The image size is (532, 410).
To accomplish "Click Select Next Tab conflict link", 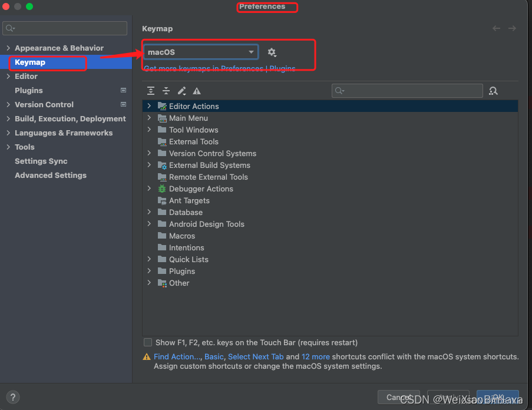I will tap(256, 357).
